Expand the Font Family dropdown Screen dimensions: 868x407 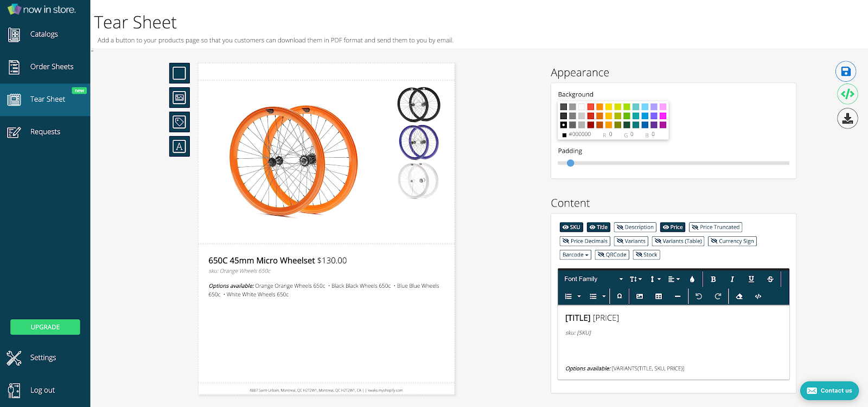pyautogui.click(x=593, y=279)
